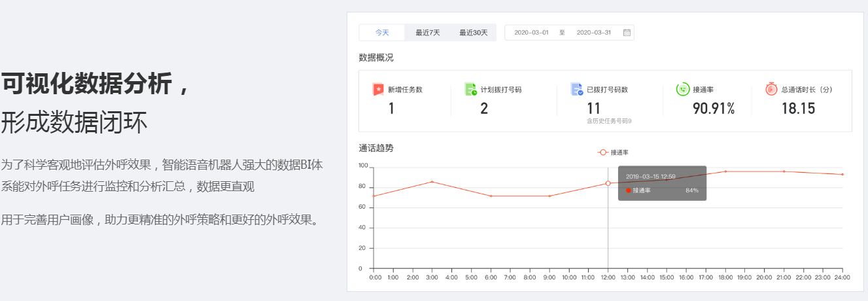
Task: Click the chart data point at 21:00
Action: pyautogui.click(x=784, y=171)
